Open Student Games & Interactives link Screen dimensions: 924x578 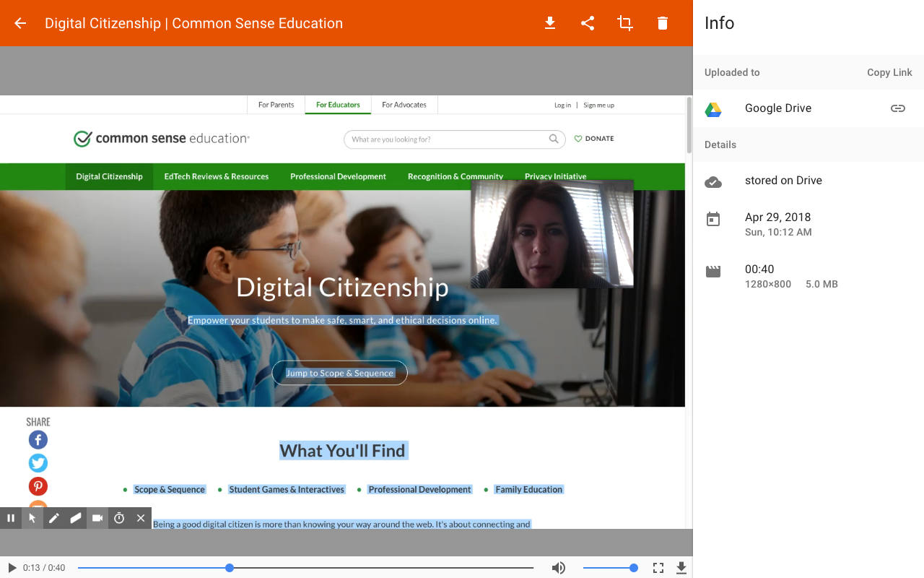point(287,490)
